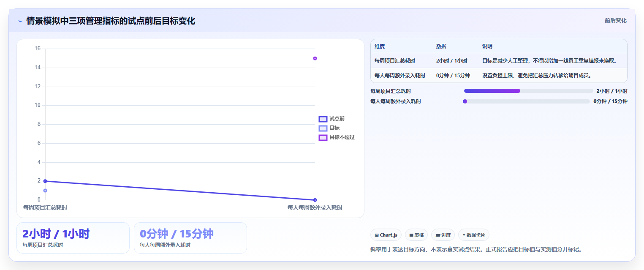
Task: Click the y-axis value 16
Action: (38, 49)
